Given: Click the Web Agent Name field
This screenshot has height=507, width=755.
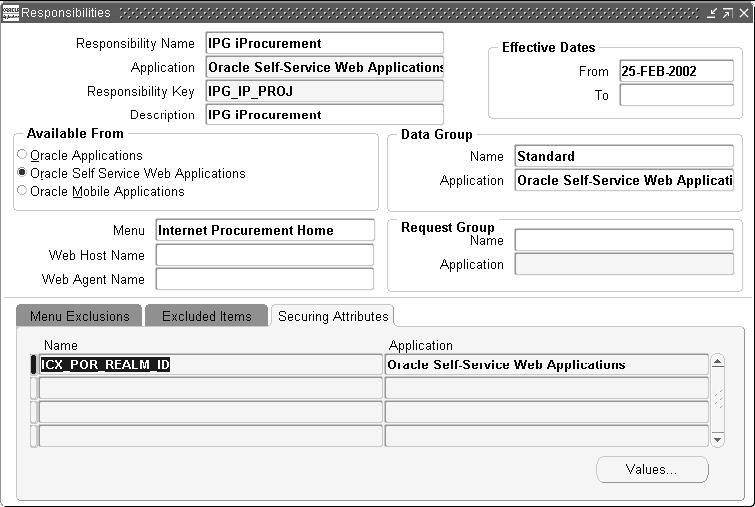Looking at the screenshot, I should coord(265,279).
